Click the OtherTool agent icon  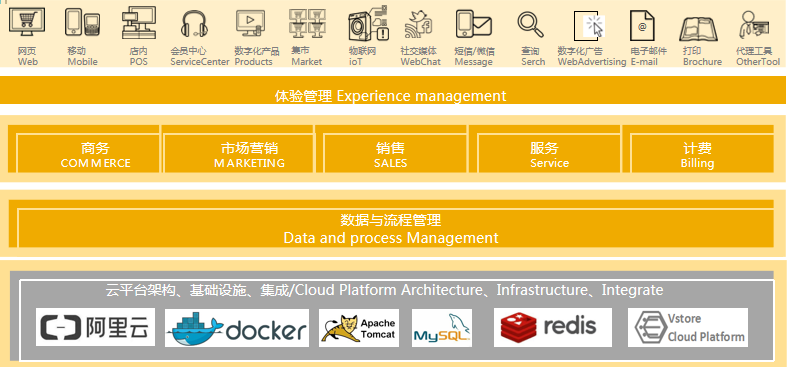point(754,24)
